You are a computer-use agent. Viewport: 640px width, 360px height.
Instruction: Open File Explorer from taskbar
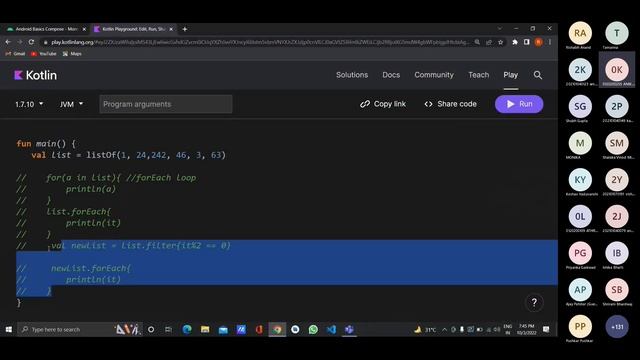click(205, 329)
